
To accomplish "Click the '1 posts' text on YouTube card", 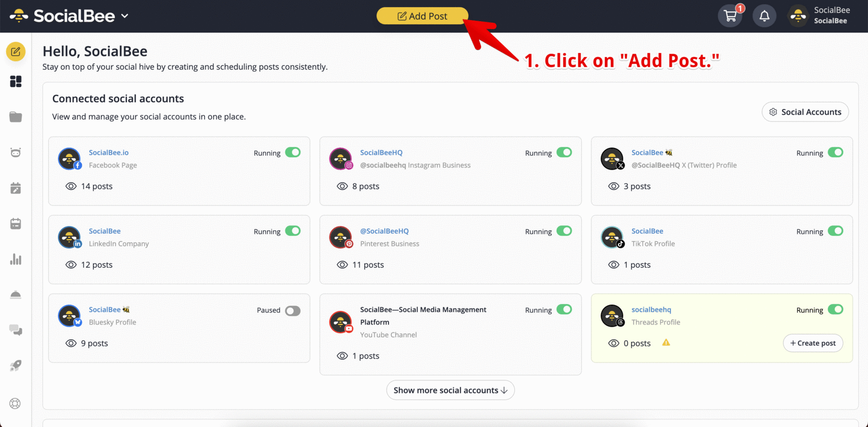I will [x=366, y=356].
